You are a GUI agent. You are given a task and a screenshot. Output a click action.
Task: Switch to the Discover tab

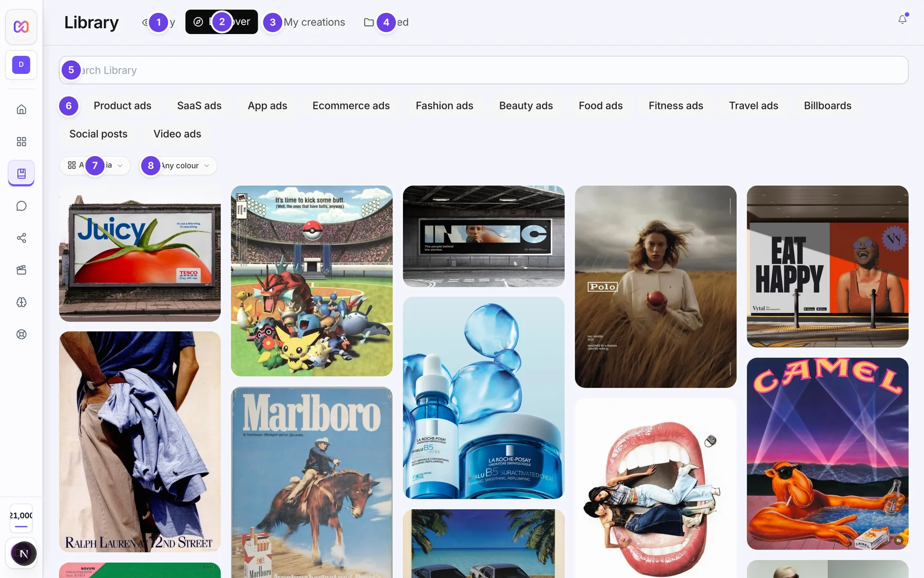221,22
